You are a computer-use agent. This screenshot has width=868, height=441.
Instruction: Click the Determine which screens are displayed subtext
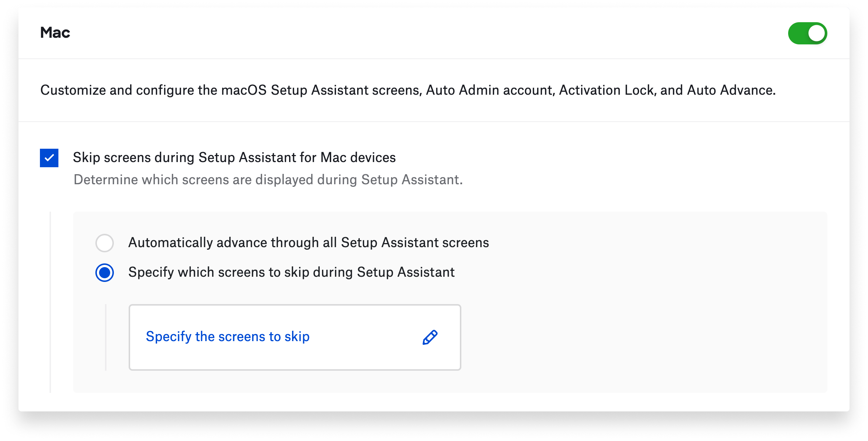click(x=268, y=180)
